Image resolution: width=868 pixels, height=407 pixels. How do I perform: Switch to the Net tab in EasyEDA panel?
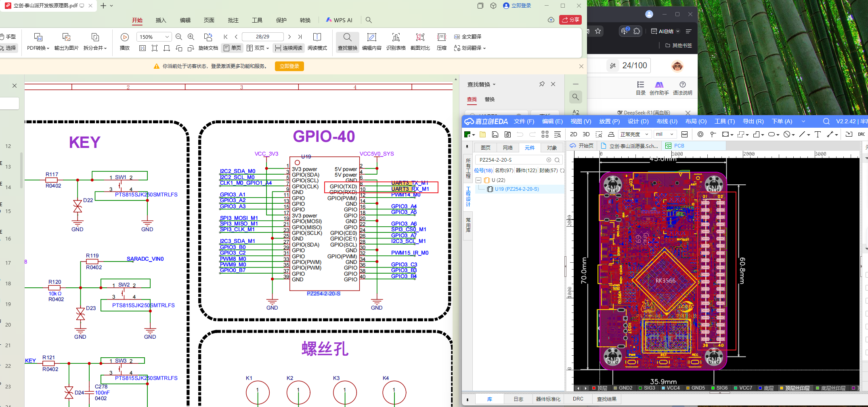pyautogui.click(x=508, y=148)
